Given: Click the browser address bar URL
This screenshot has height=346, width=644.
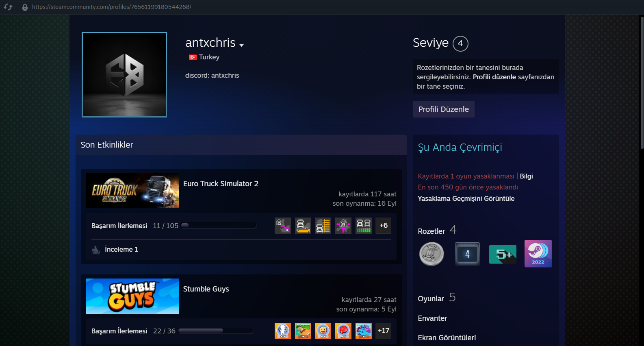Looking at the screenshot, I should click(112, 7).
